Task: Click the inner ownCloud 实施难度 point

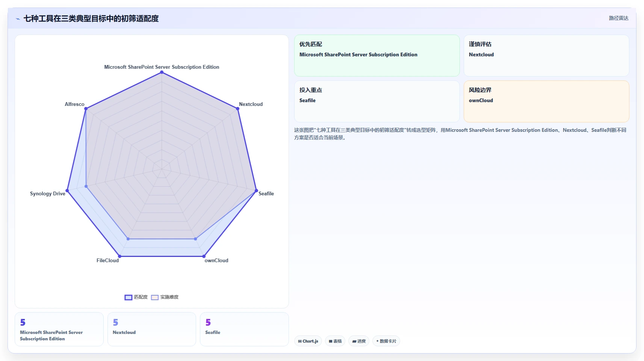Action: (195, 239)
